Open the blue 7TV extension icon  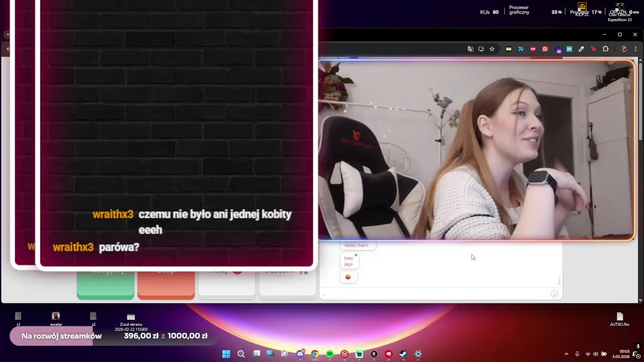[x=521, y=49]
